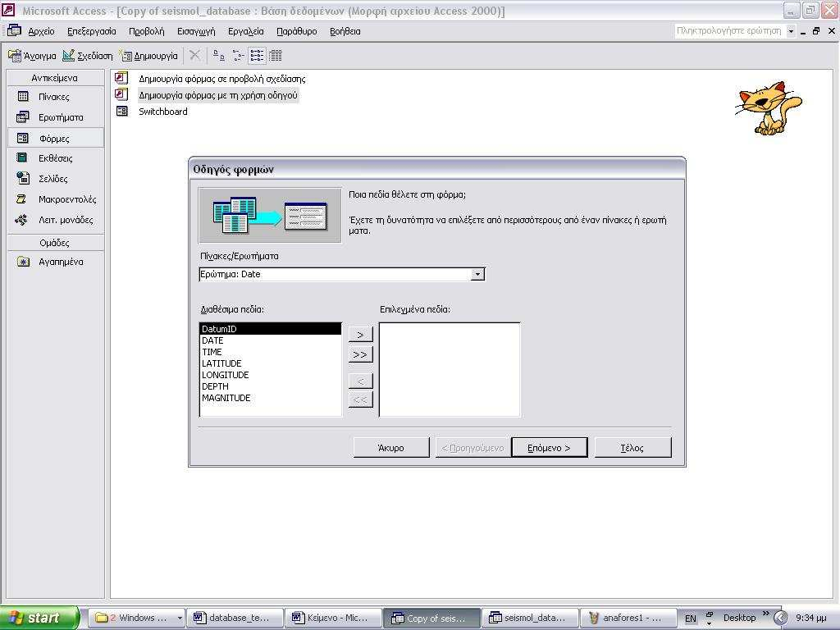Click the help question input box
The height and width of the screenshot is (630, 840).
(x=729, y=31)
